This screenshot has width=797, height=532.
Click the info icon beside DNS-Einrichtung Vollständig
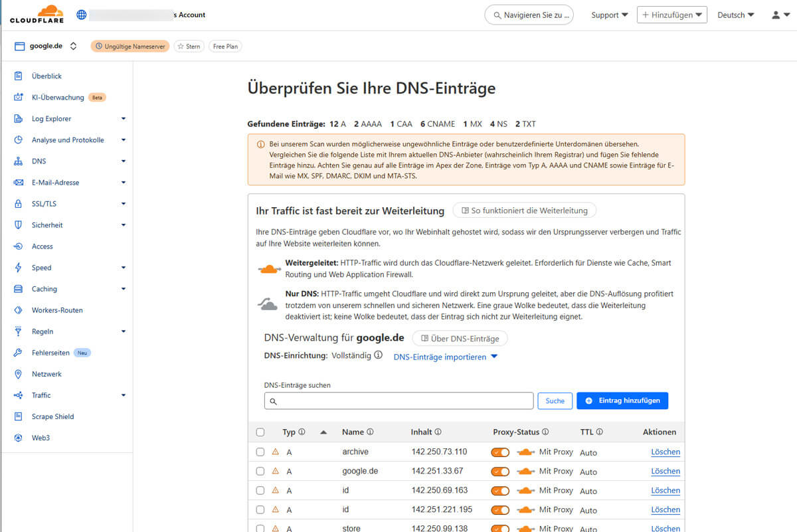[379, 355]
